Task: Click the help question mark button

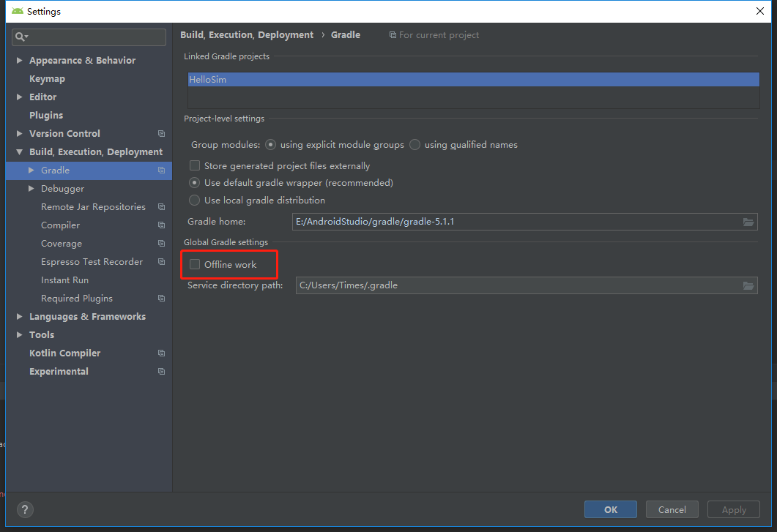Action: pyautogui.click(x=25, y=509)
